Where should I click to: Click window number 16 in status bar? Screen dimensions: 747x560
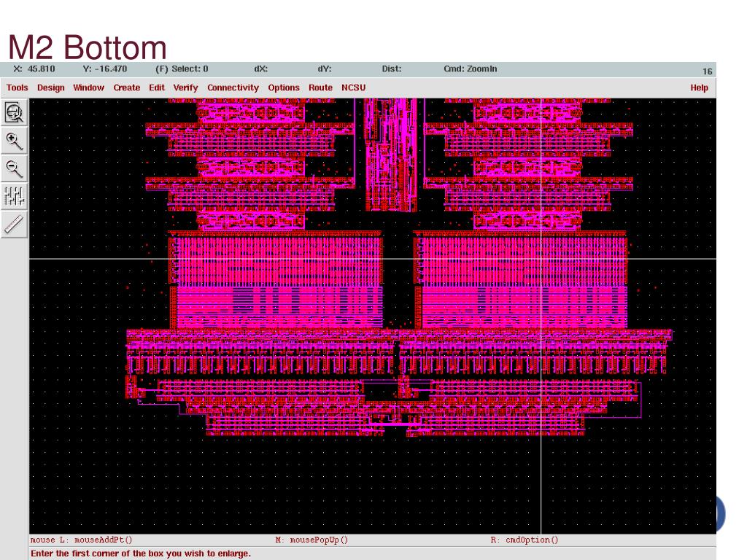tap(707, 71)
